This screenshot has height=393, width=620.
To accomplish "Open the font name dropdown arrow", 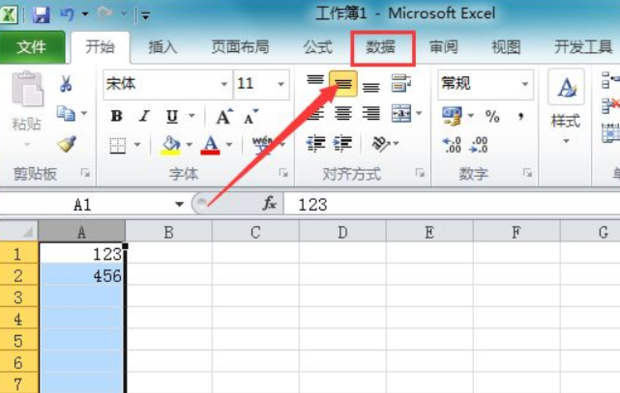I will [224, 84].
